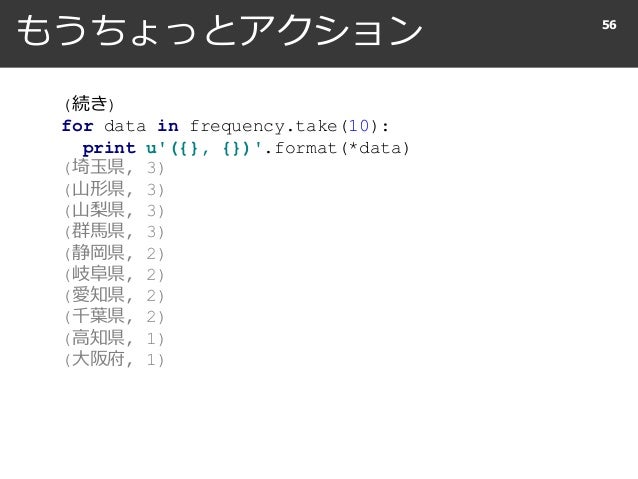The height and width of the screenshot is (479, 638).
Task: Click the u'({}, {})' string literal
Action: [x=205, y=148]
